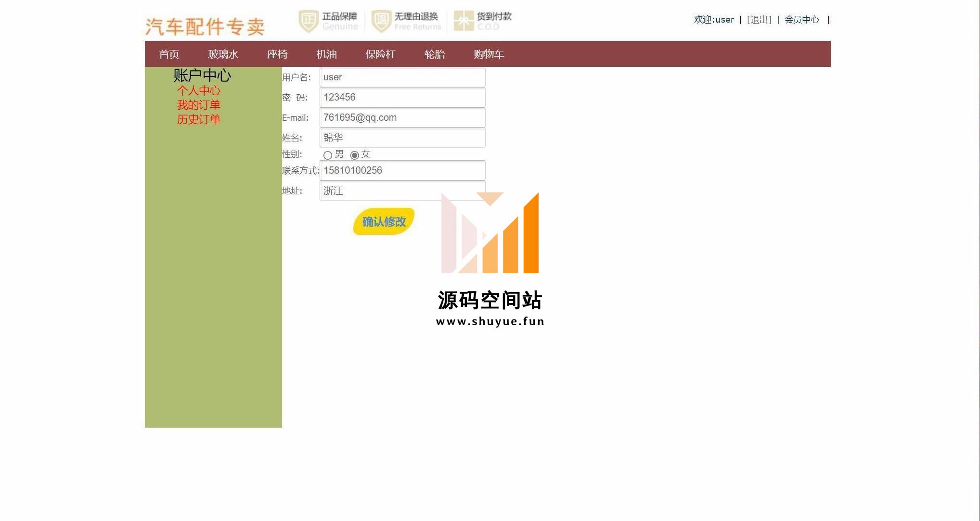
Task: Click the 正品保障 Genuine shield icon
Action: click(309, 21)
